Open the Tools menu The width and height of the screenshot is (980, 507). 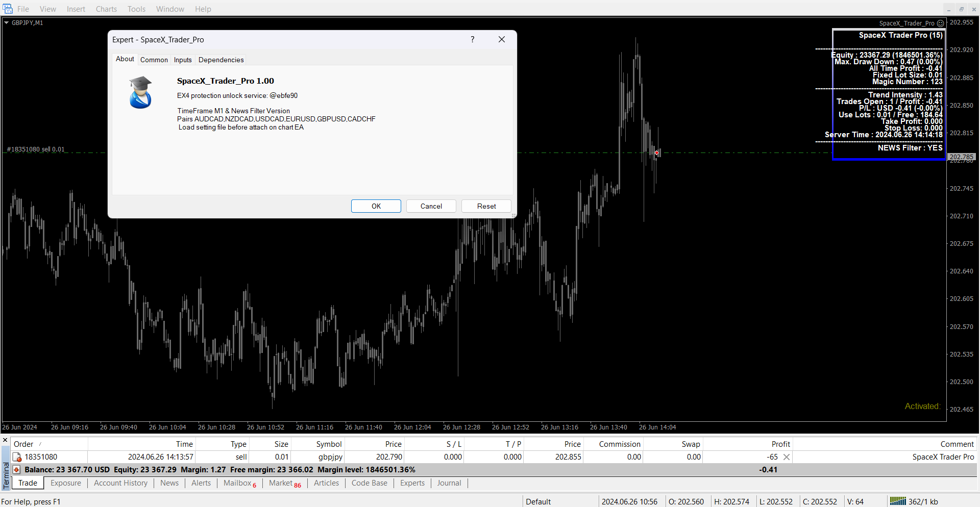tap(136, 9)
